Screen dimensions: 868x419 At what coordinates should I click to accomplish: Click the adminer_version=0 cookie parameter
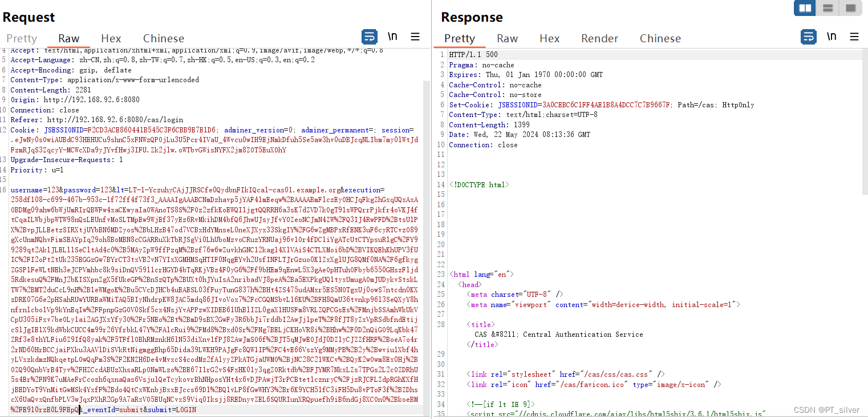pos(259,130)
